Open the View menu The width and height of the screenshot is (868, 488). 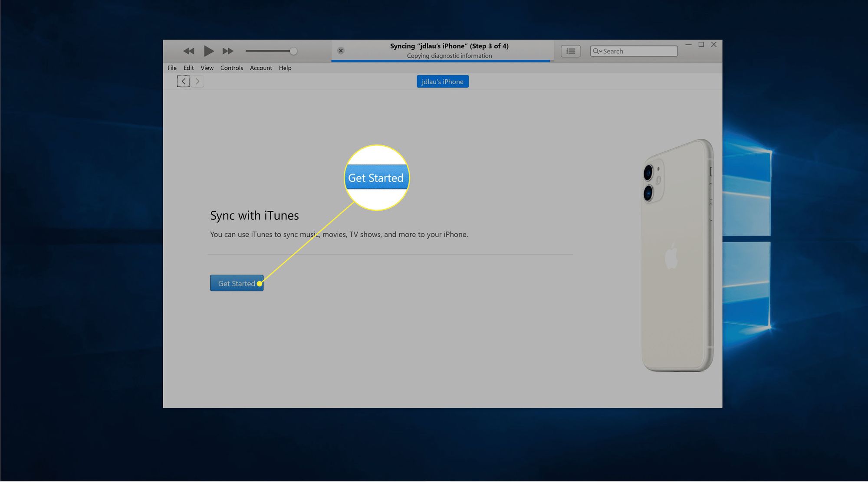[207, 68]
